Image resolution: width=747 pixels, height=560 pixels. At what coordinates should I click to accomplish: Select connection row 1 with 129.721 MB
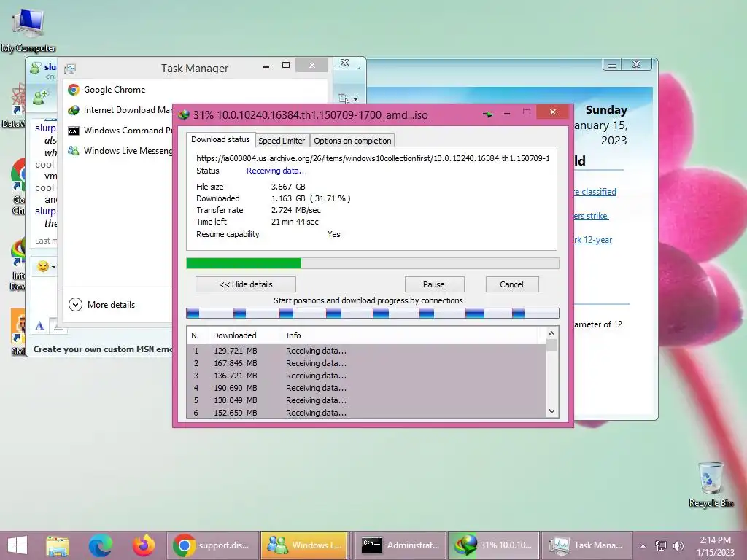[x=366, y=351]
